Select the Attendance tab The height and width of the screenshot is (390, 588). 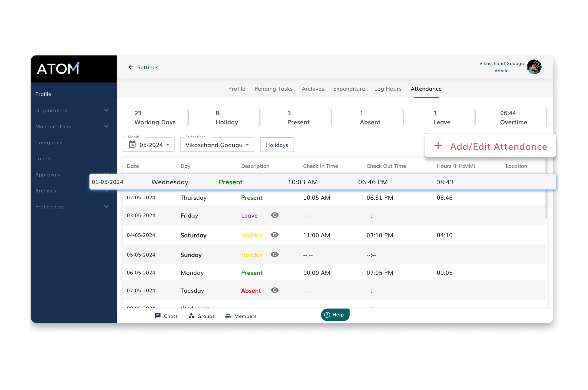tap(426, 89)
